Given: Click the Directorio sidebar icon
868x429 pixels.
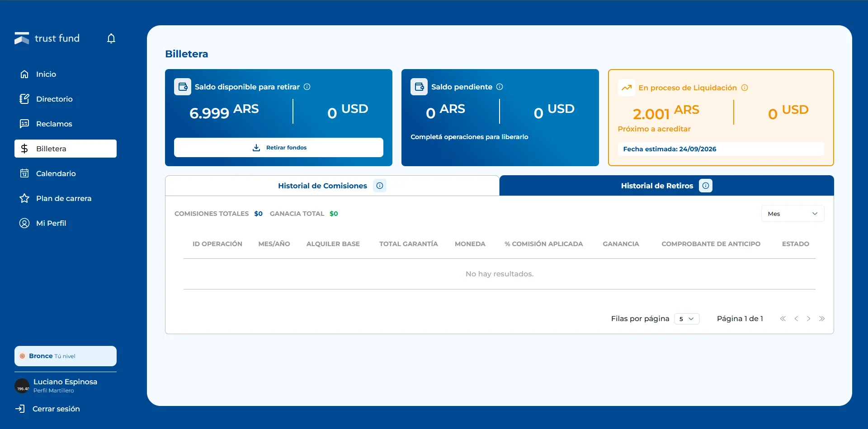Looking at the screenshot, I should tap(24, 99).
